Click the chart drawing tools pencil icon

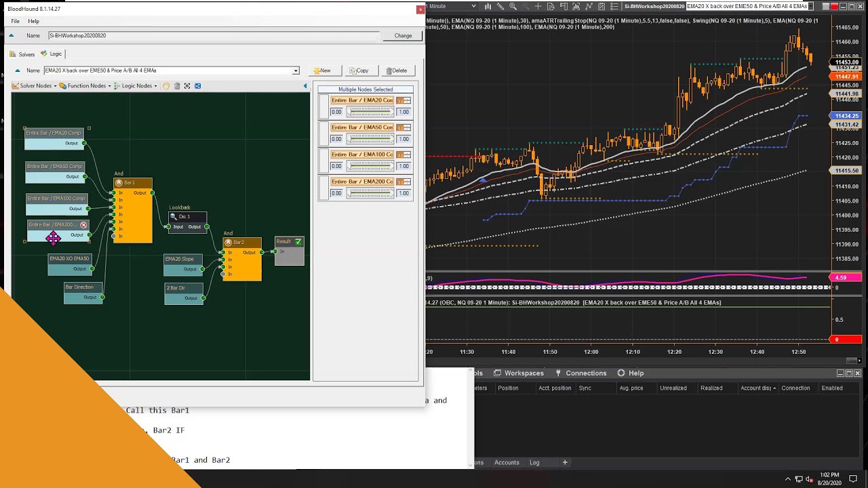click(500, 6)
